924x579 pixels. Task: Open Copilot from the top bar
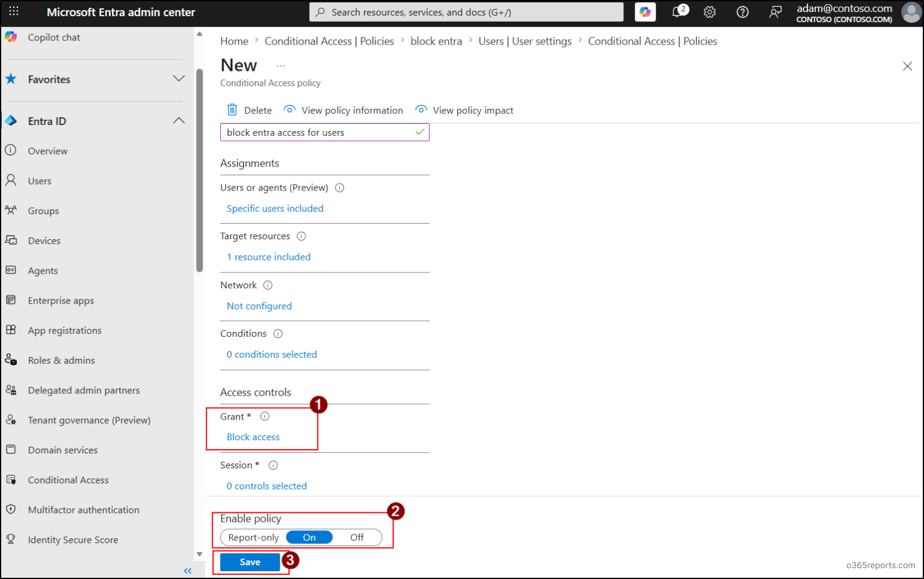(645, 12)
